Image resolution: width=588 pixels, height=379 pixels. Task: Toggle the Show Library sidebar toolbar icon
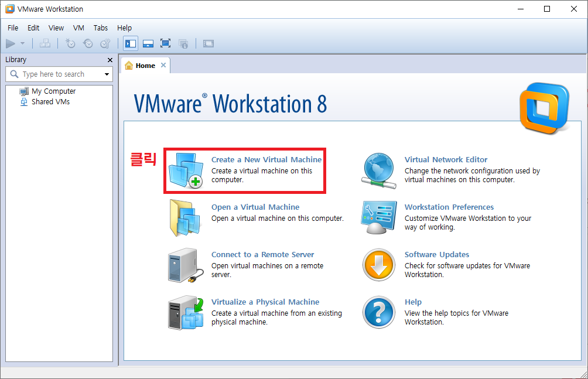(x=131, y=43)
